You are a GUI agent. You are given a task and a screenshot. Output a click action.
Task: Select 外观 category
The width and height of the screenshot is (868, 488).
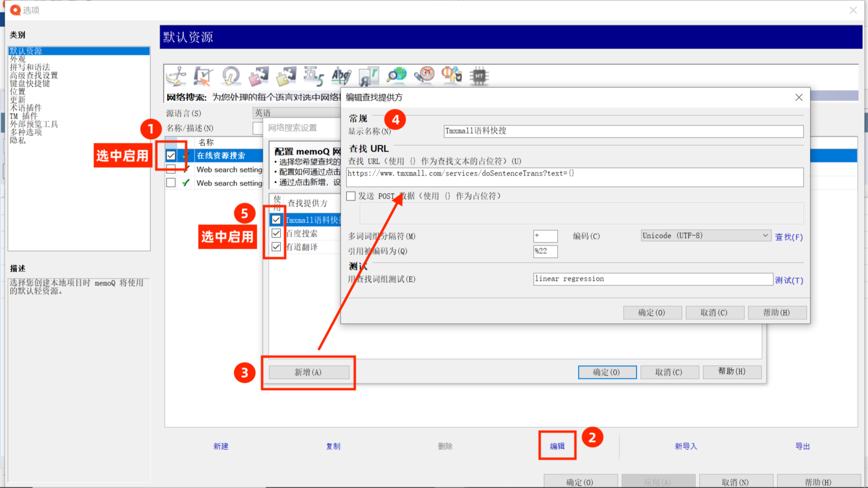(18, 59)
